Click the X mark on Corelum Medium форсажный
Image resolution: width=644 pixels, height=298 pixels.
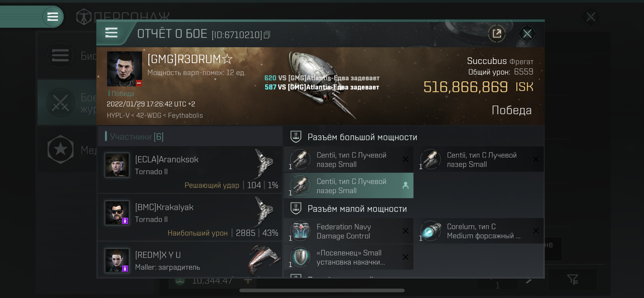535,231
